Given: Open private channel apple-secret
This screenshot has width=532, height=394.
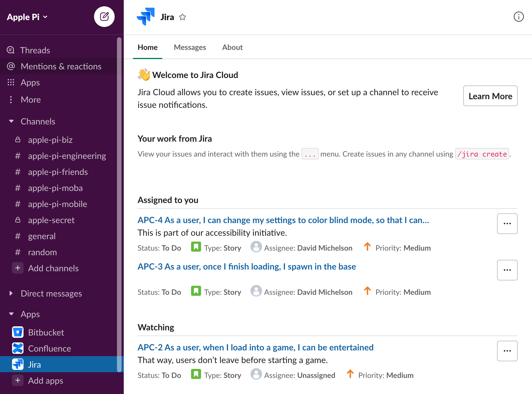Looking at the screenshot, I should tap(58, 220).
